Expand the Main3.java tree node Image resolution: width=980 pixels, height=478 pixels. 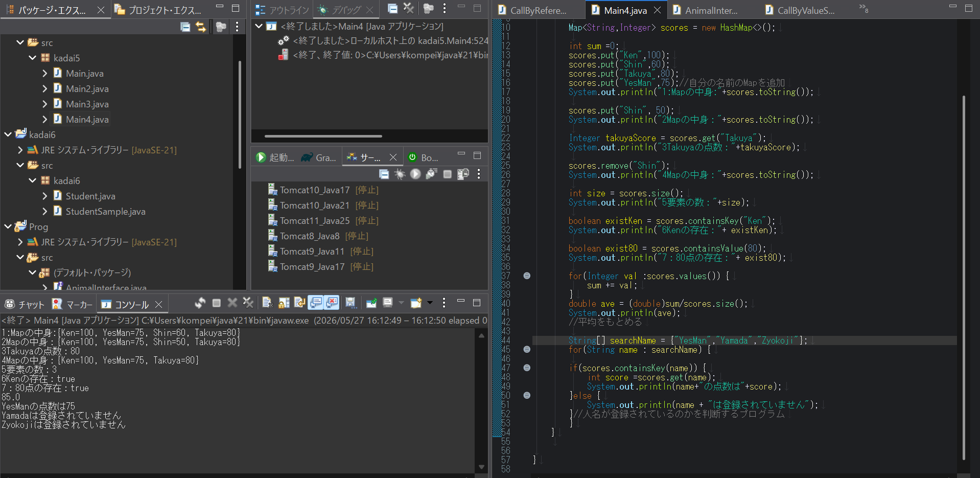[44, 104]
